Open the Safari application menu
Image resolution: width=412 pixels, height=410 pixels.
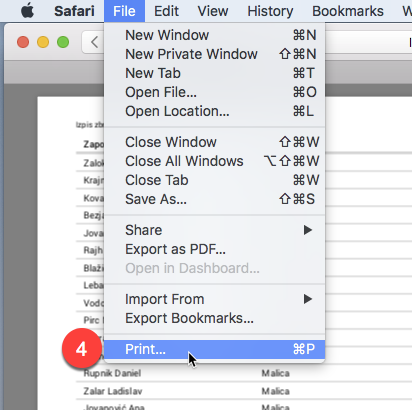(x=74, y=11)
